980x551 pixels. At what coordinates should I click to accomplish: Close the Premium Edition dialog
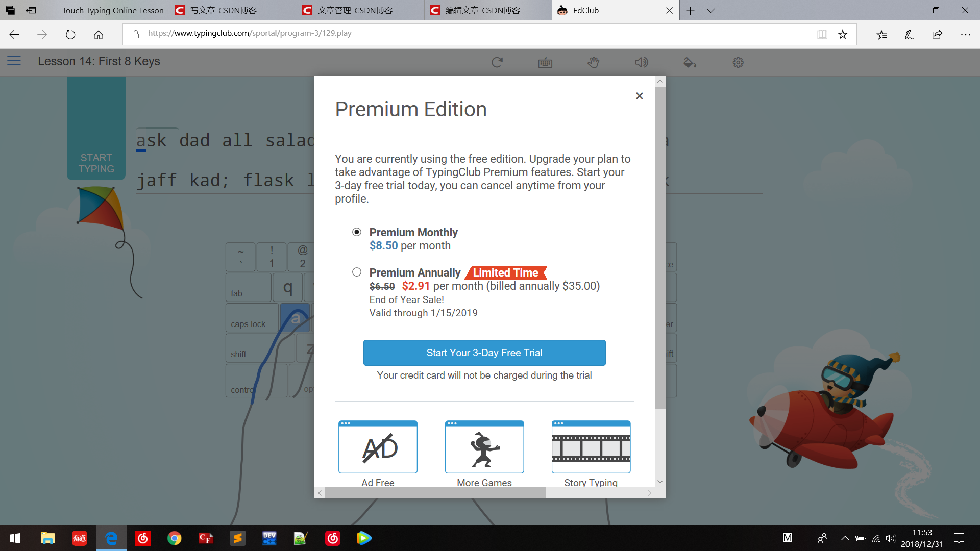point(639,96)
